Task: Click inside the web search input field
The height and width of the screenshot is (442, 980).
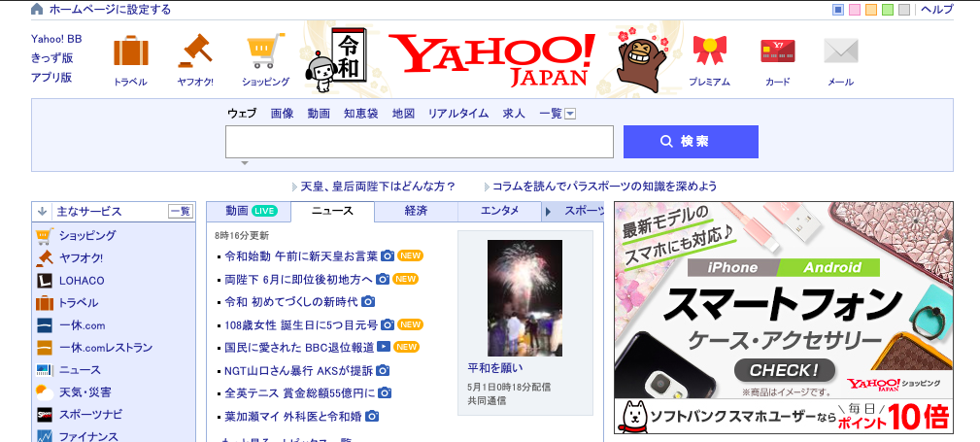Action: coord(420,142)
